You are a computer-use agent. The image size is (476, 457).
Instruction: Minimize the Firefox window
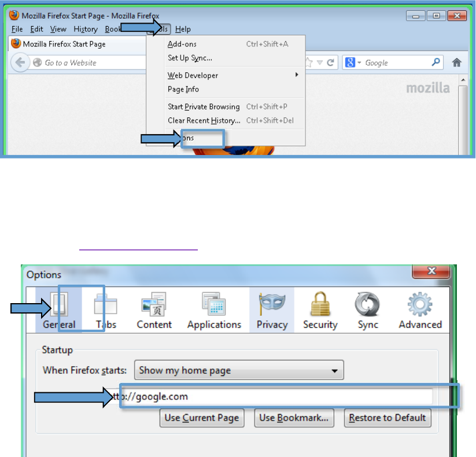(x=416, y=16)
